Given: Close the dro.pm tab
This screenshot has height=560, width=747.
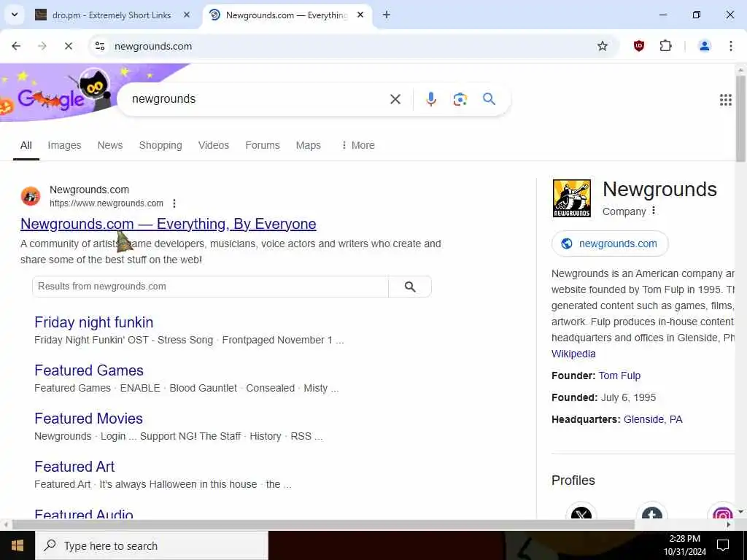Looking at the screenshot, I should pos(187,15).
